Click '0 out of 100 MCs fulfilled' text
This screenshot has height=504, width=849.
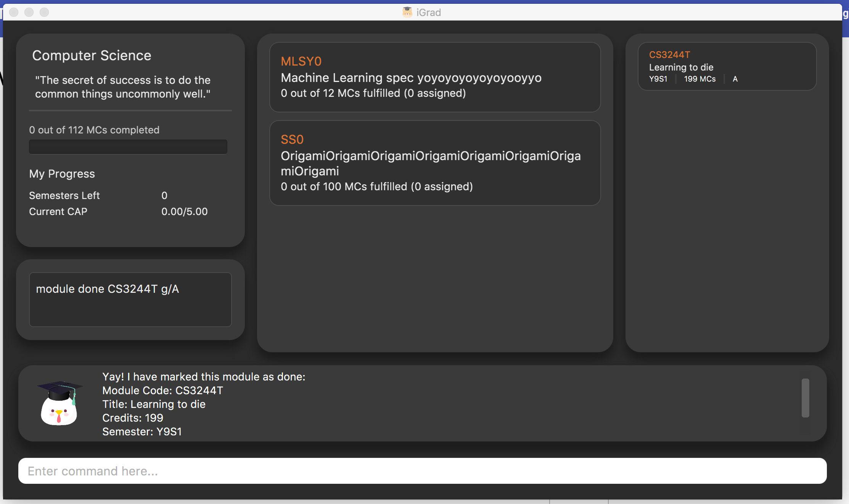click(377, 186)
